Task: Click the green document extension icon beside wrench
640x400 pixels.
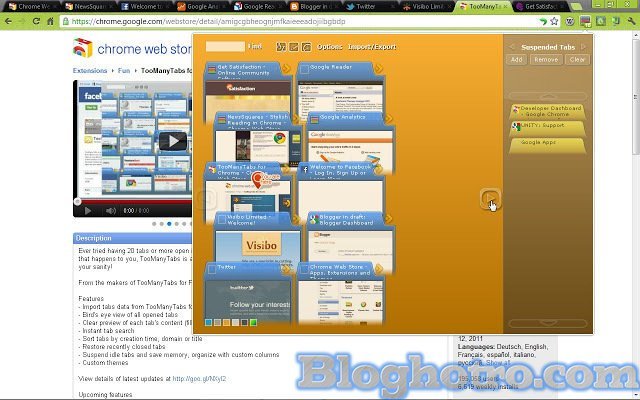Action: click(x=616, y=21)
